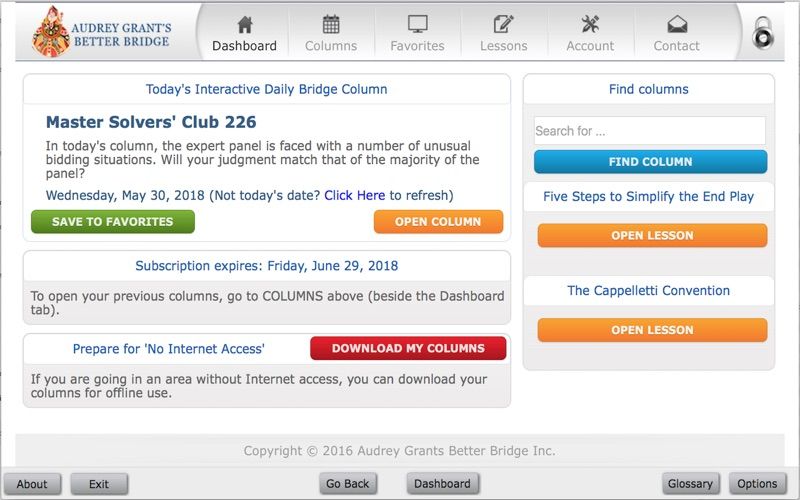The width and height of the screenshot is (800, 500).
Task: Click the padlock icon in the header
Action: click(x=763, y=33)
